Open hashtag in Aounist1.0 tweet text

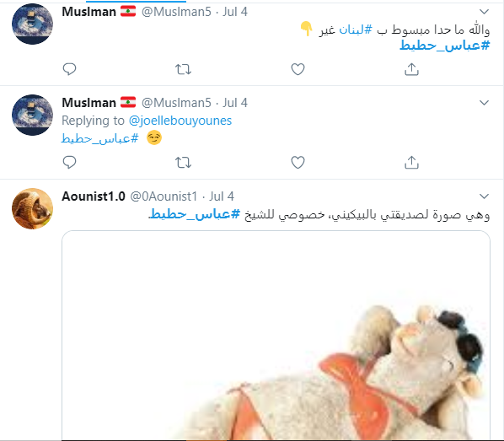[x=195, y=214]
